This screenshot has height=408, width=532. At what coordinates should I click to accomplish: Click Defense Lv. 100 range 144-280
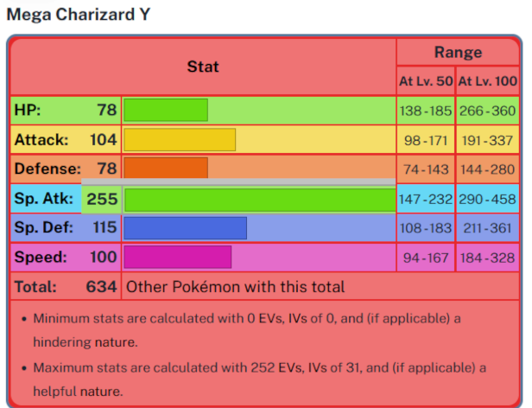488,169
